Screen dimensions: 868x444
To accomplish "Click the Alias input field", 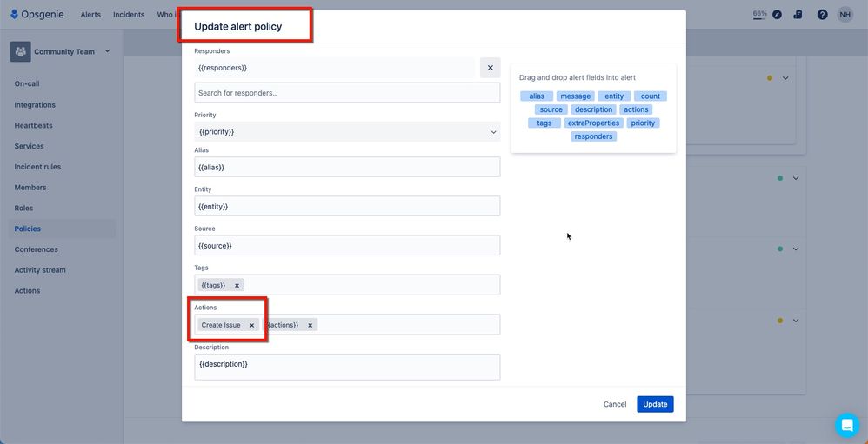I will [x=347, y=167].
